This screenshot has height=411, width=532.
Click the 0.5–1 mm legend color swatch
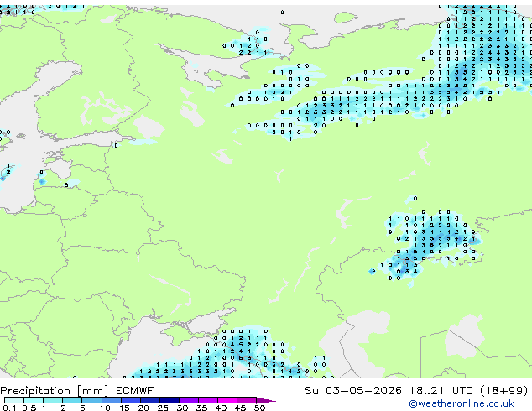[x=34, y=400]
